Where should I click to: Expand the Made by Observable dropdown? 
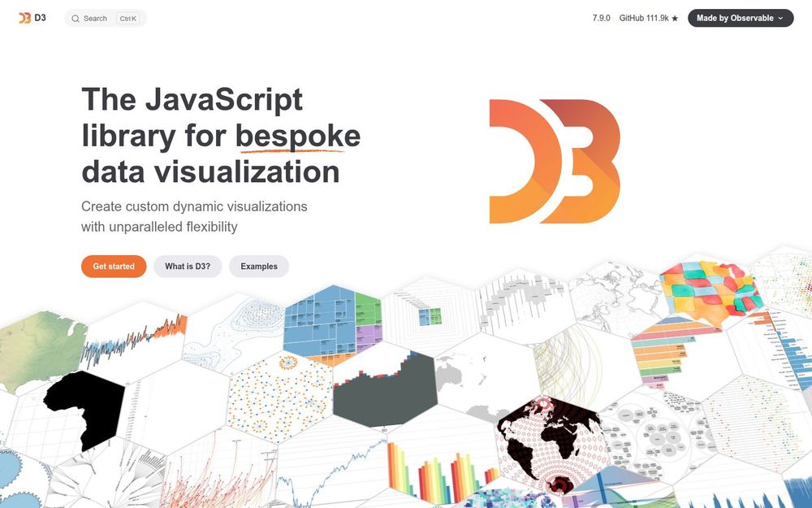[741, 18]
